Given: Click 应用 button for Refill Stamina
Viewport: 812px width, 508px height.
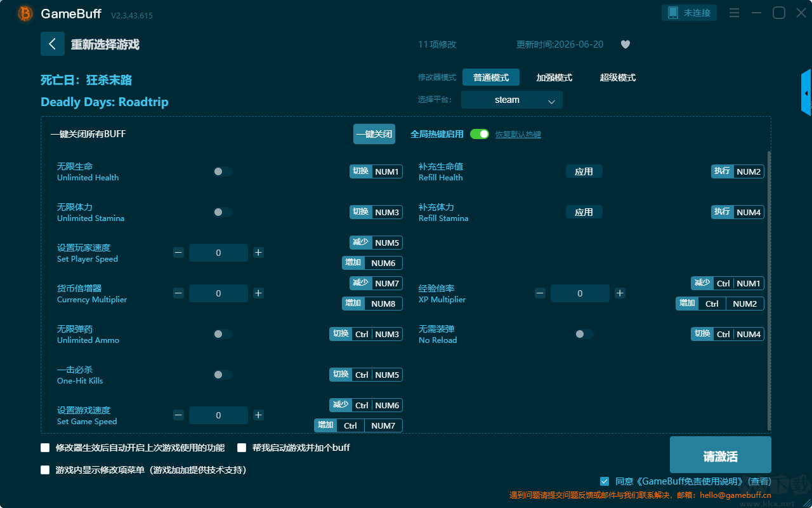Looking at the screenshot, I should pyautogui.click(x=584, y=212).
